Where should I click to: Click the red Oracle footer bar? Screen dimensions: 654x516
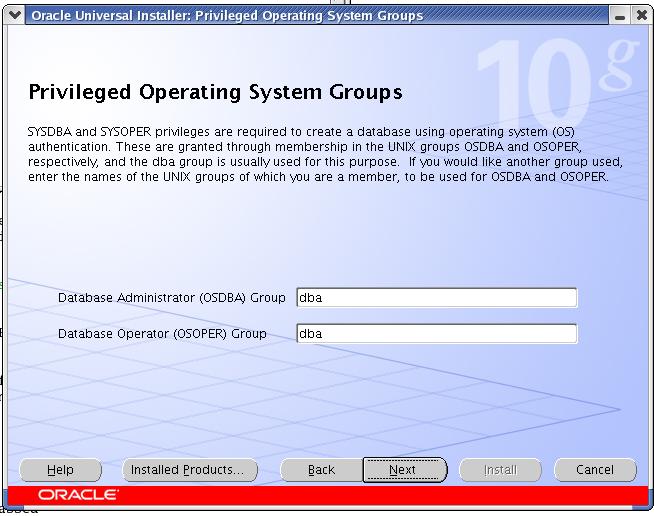coord(380,495)
